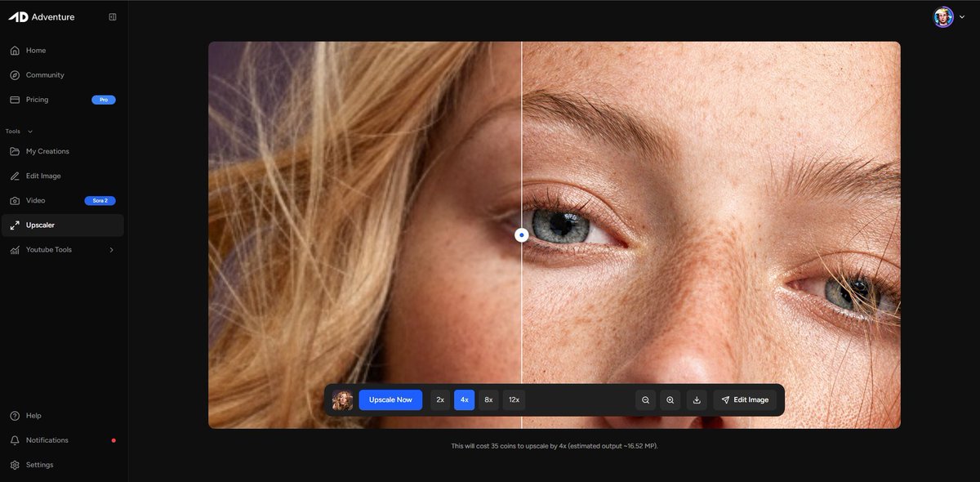Screen dimensions: 980x482
Task: Download the upscaled image
Action: coord(697,400)
